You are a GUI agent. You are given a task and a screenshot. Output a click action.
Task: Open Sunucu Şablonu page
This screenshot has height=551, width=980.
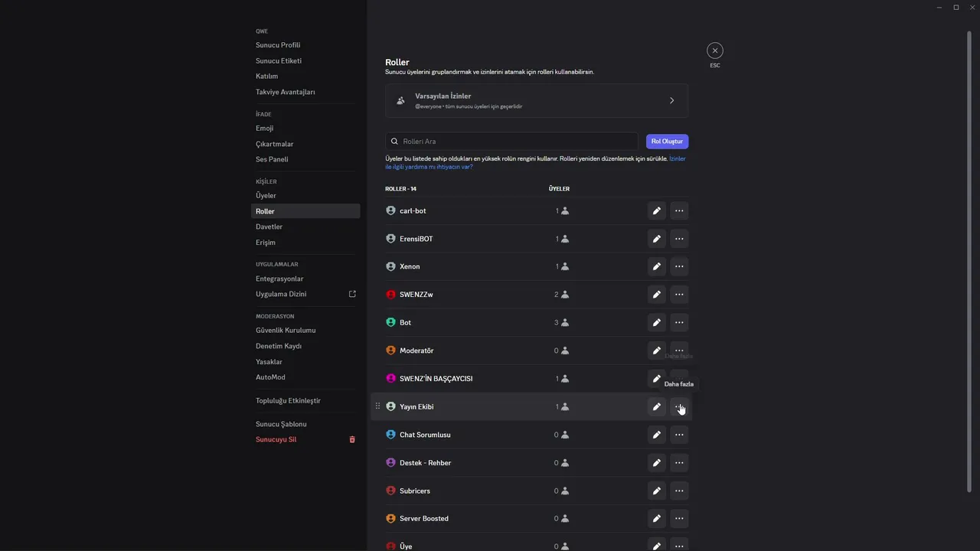(x=305, y=424)
